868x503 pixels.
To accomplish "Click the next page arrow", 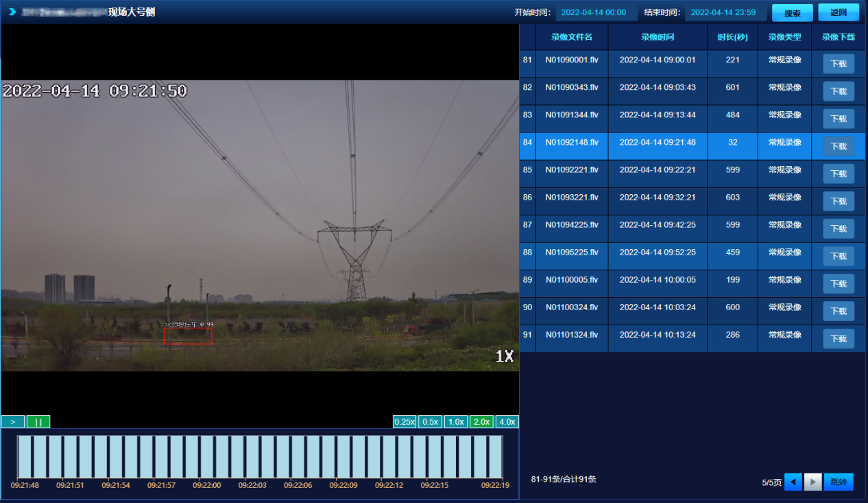I will (x=812, y=482).
